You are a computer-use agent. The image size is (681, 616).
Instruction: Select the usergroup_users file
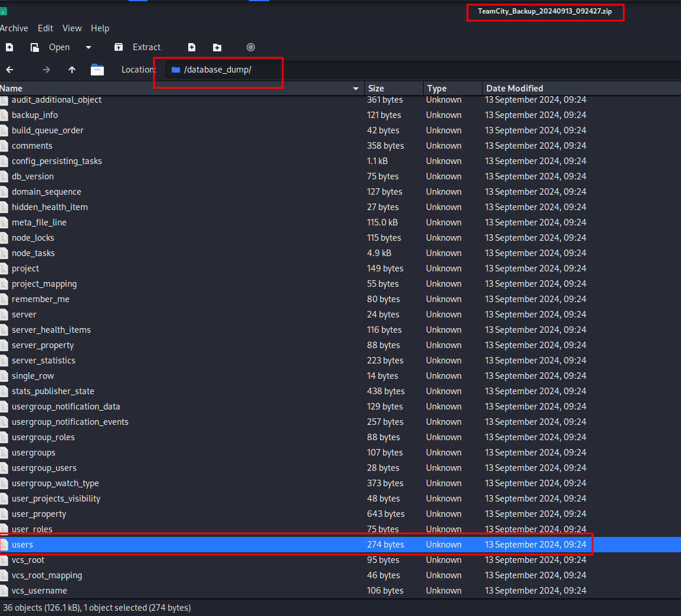340,468
